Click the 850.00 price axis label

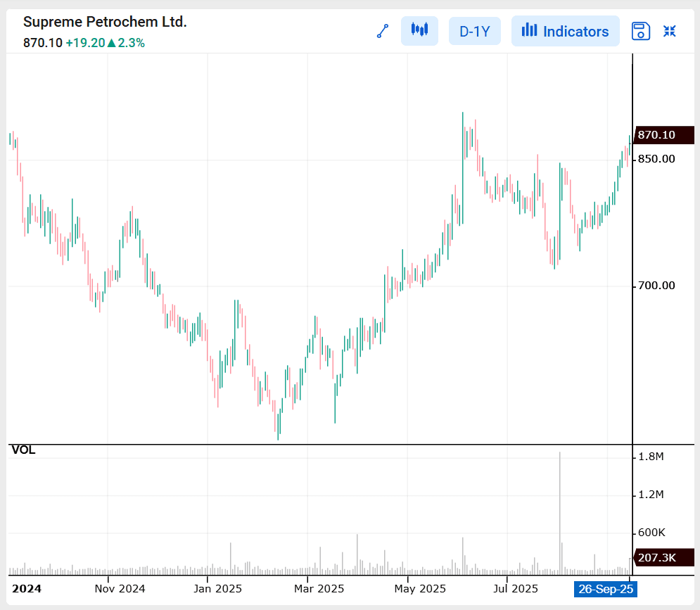coord(656,159)
